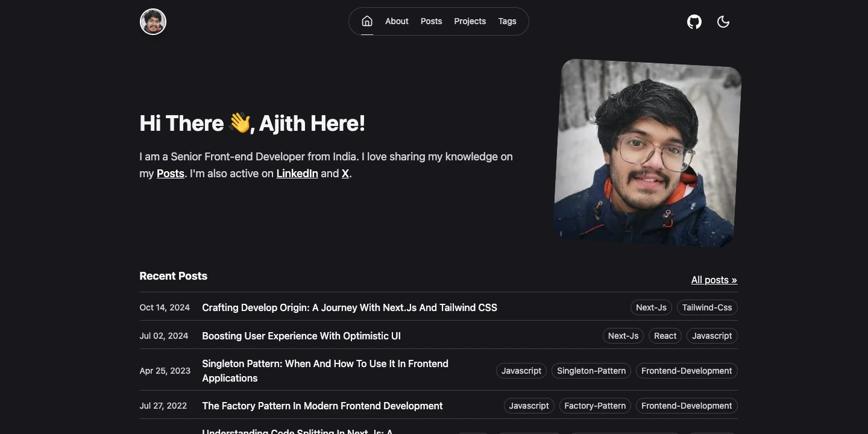
Task: Click the small avatar logo in header
Action: click(153, 22)
